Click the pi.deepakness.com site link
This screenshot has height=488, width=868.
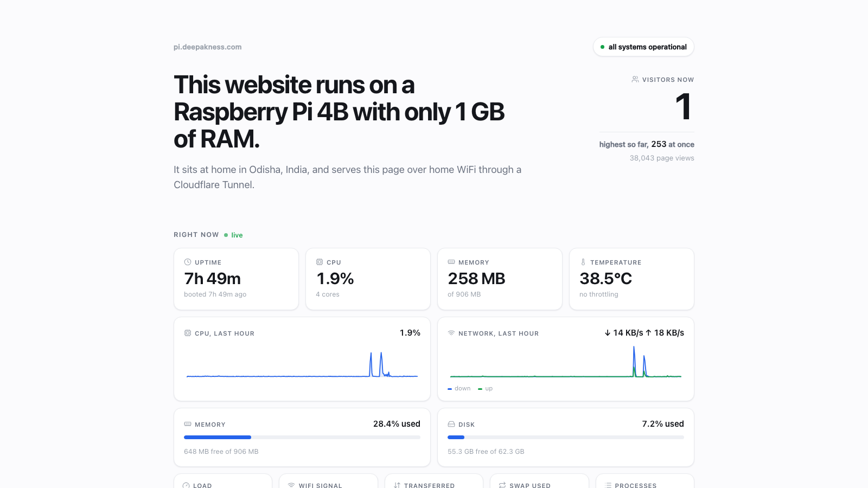(x=208, y=47)
